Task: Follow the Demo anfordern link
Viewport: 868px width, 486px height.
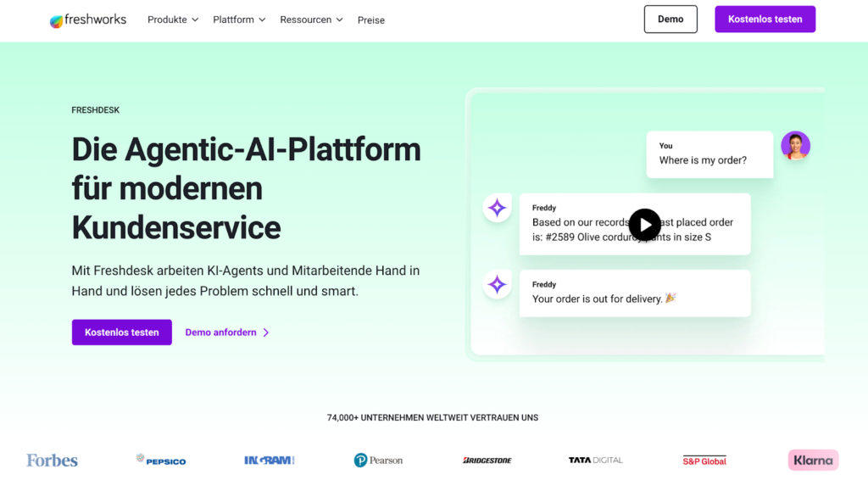Action: tap(227, 332)
